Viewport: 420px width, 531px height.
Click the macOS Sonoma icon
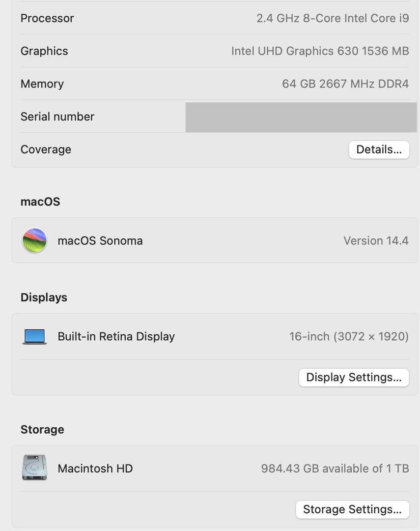[x=34, y=240]
